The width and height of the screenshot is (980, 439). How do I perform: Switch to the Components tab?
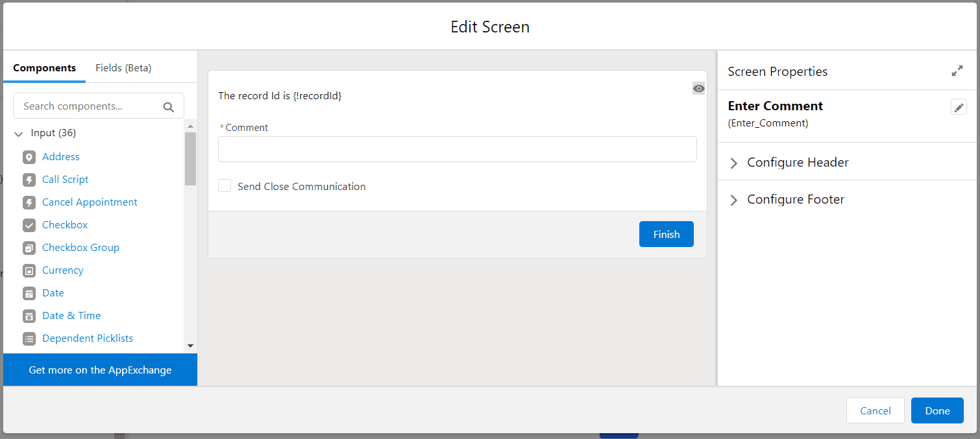tap(44, 67)
